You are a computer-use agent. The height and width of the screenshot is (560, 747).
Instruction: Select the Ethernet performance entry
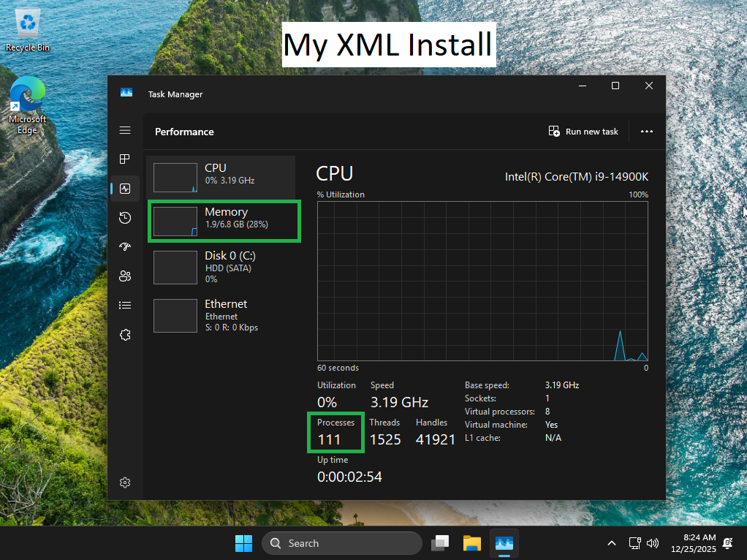tap(221, 314)
